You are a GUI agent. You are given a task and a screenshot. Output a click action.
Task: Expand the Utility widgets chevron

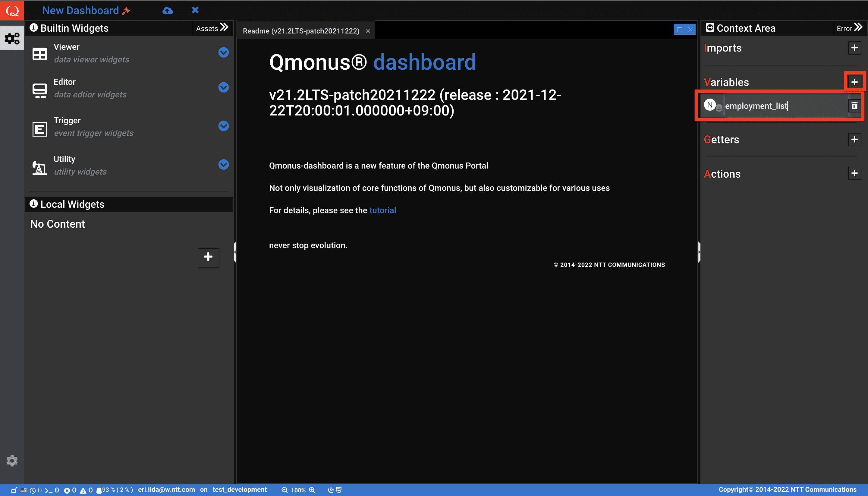pos(223,165)
